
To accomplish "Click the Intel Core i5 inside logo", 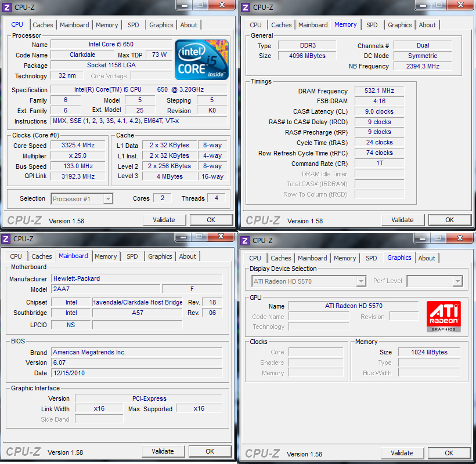I will coord(201,60).
